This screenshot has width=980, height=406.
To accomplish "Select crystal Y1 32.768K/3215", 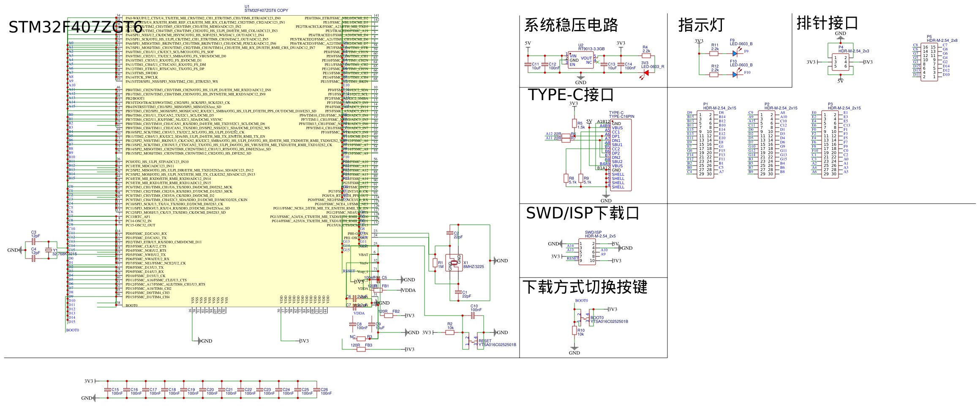I will click(x=49, y=250).
